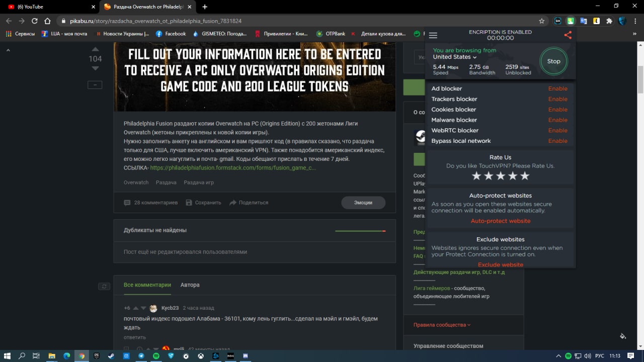The width and height of the screenshot is (644, 362).
Task: Click the TouchVPN extension icon in toolbar
Action: point(571,21)
